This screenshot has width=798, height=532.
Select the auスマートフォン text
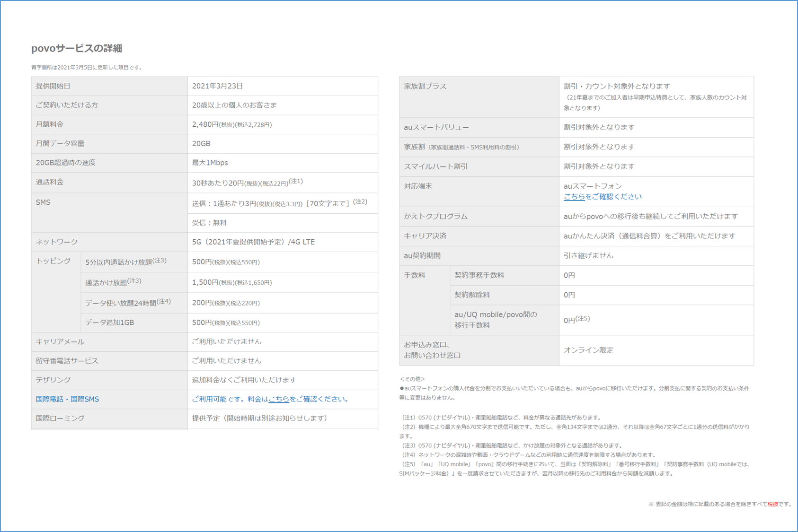coord(593,186)
